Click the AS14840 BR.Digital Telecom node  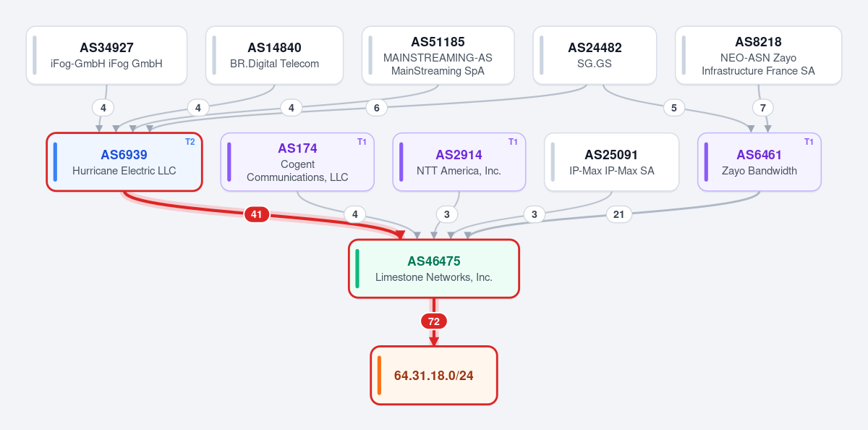[274, 56]
